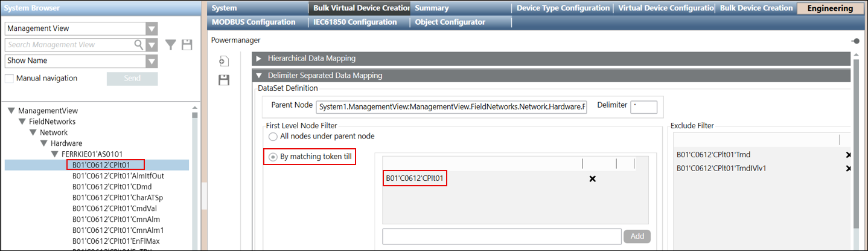Click the filter funnel icon in System Browser
The width and height of the screenshot is (868, 251).
pos(171,45)
